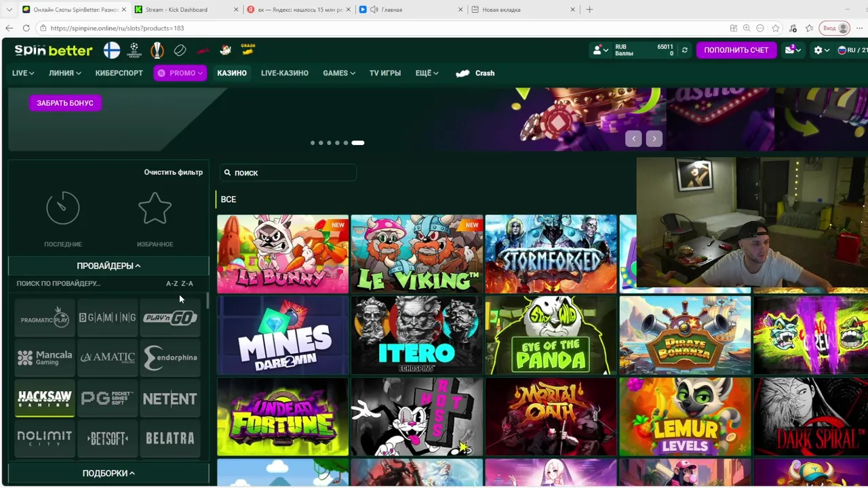Open the Champions League shortcut icon

click(x=134, y=49)
